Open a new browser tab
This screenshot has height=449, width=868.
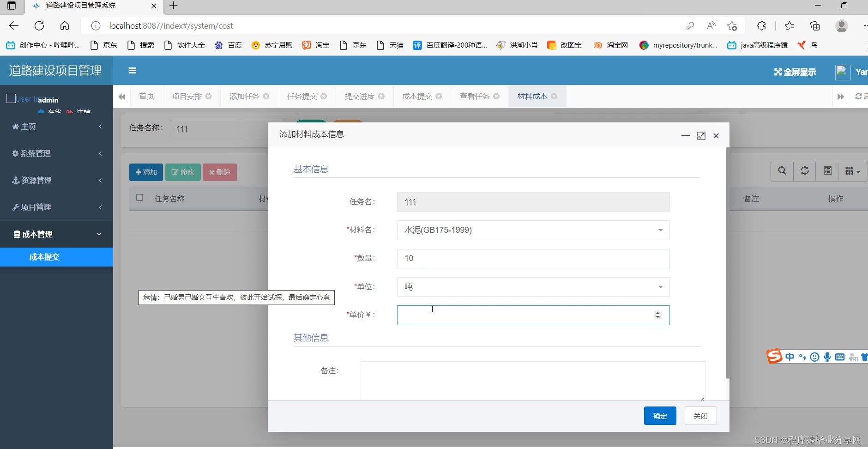click(x=174, y=6)
